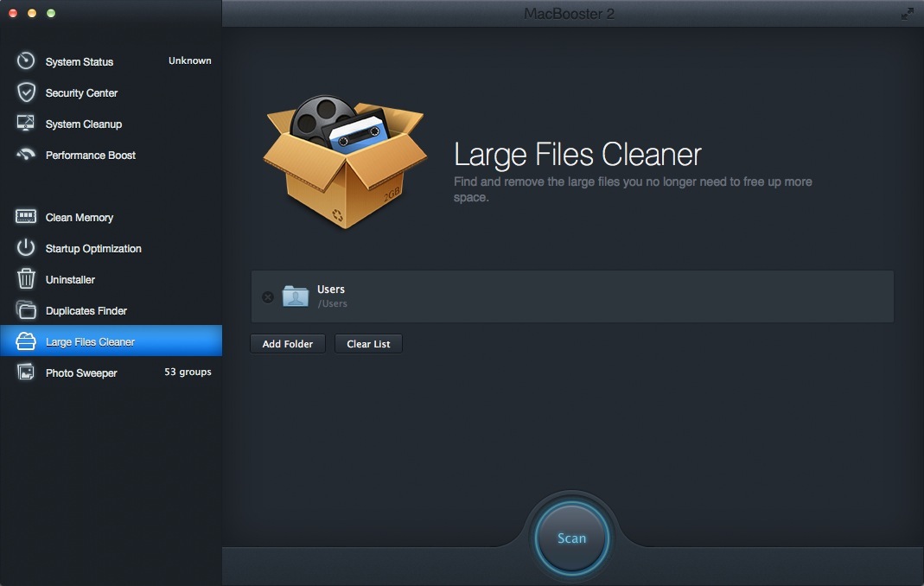Remove the Users folder with the X icon
Viewport: 924px width, 586px height.
(x=268, y=297)
